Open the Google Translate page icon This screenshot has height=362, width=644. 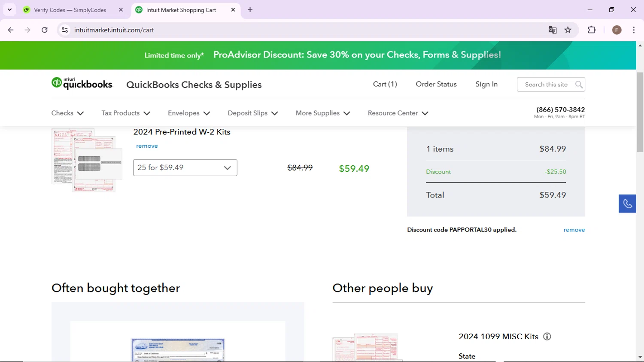click(x=553, y=30)
